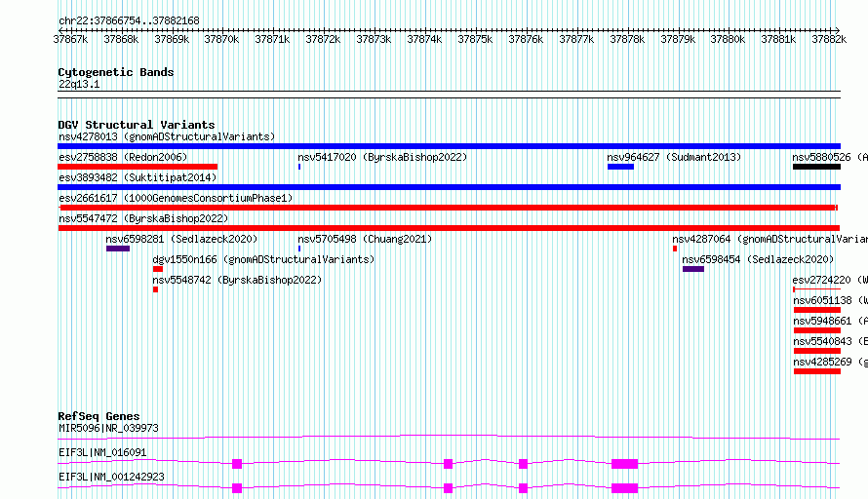This screenshot has width=868, height=499.
Task: Open the esv3893482 (Suktitipat2014) variant label
Action: (x=138, y=177)
